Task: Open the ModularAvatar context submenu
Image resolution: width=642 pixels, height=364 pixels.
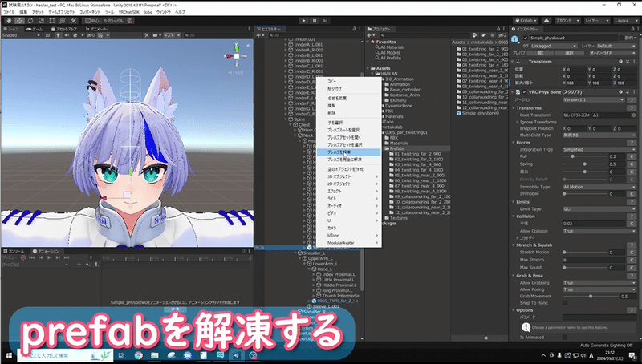Action: click(348, 243)
